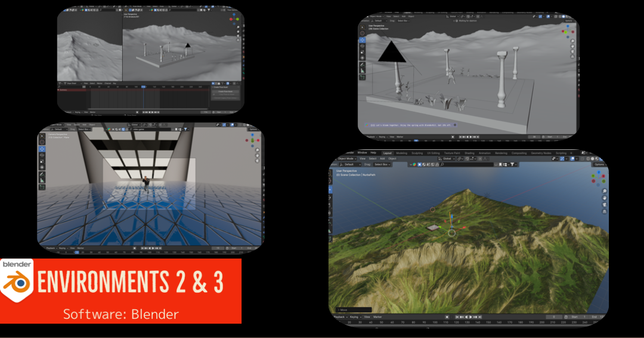Screen dimensions: 644x338
Task: Select the Annotate tool in pillars viewport toolbar
Action: [362, 64]
